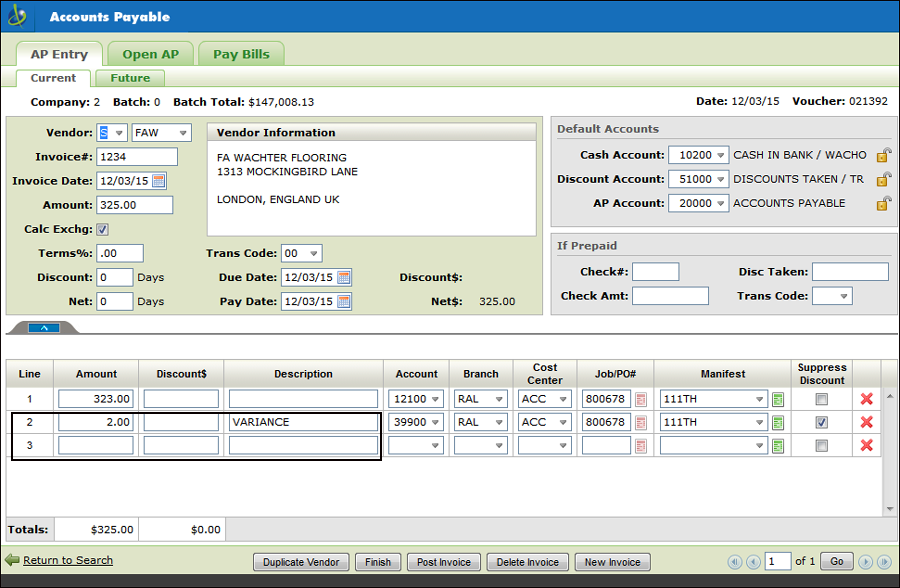This screenshot has height=588, width=900.
Task: Click the Pay Date calendar icon
Action: pyautogui.click(x=344, y=301)
